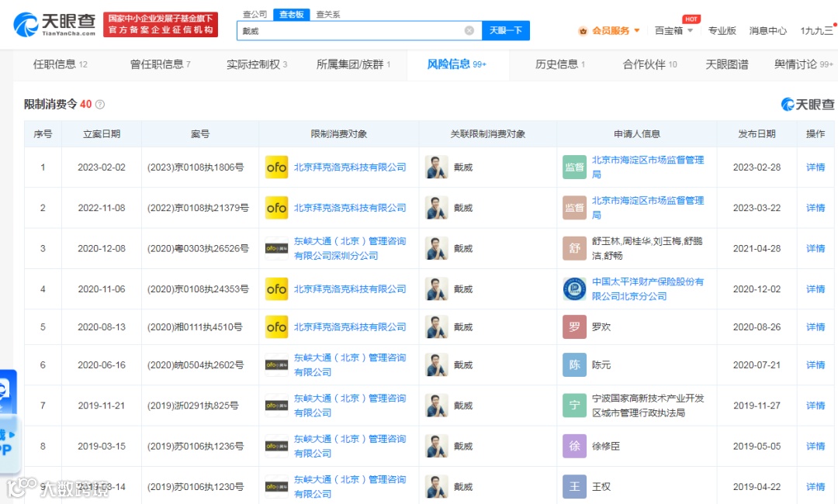
Task: Click the blue floating app widget on left edge
Action: click(x=9, y=421)
